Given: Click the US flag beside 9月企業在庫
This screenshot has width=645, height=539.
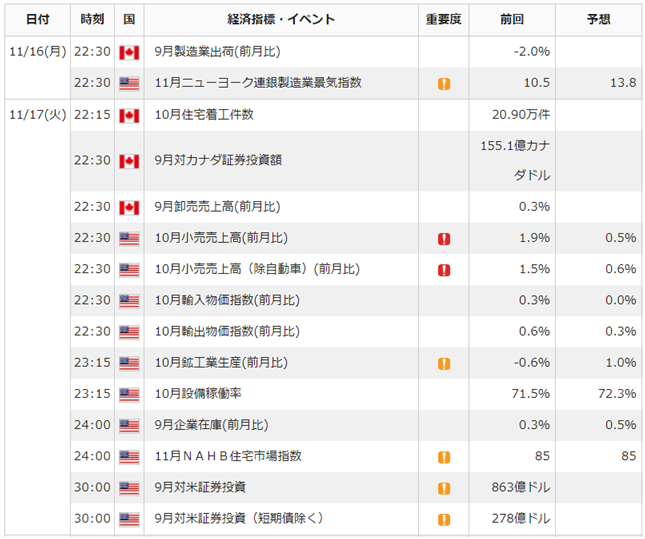Looking at the screenshot, I should click(x=129, y=426).
